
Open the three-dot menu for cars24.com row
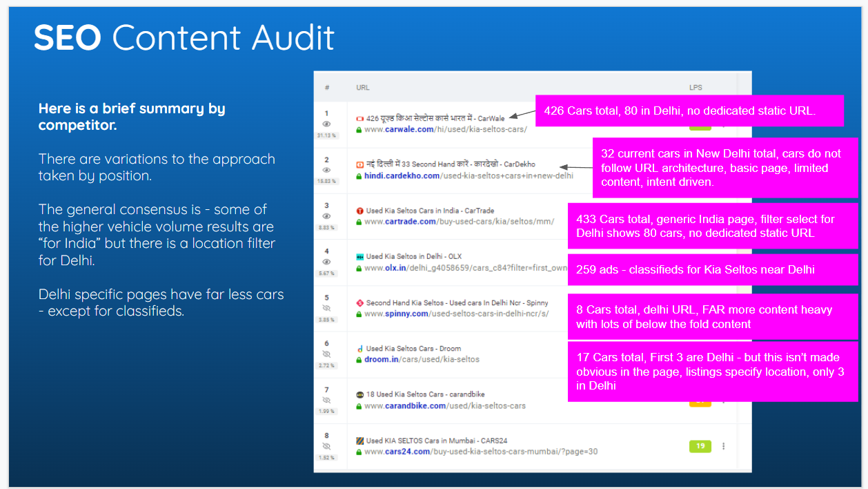723,446
